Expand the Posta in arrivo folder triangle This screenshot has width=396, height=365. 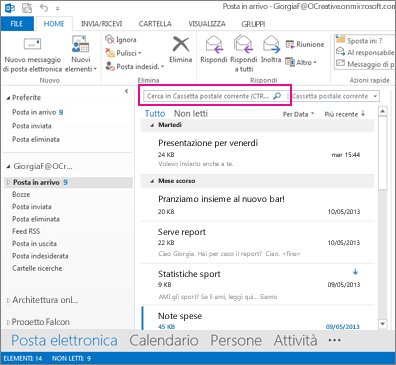pyautogui.click(x=8, y=182)
